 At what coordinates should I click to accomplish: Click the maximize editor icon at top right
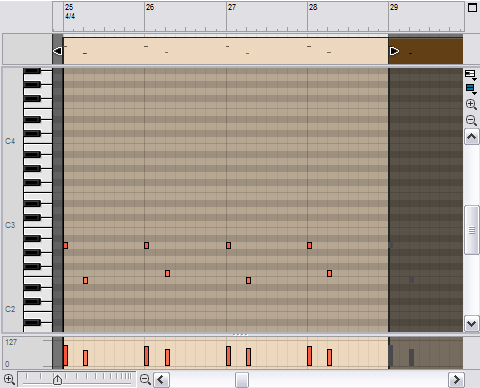(472, 8)
